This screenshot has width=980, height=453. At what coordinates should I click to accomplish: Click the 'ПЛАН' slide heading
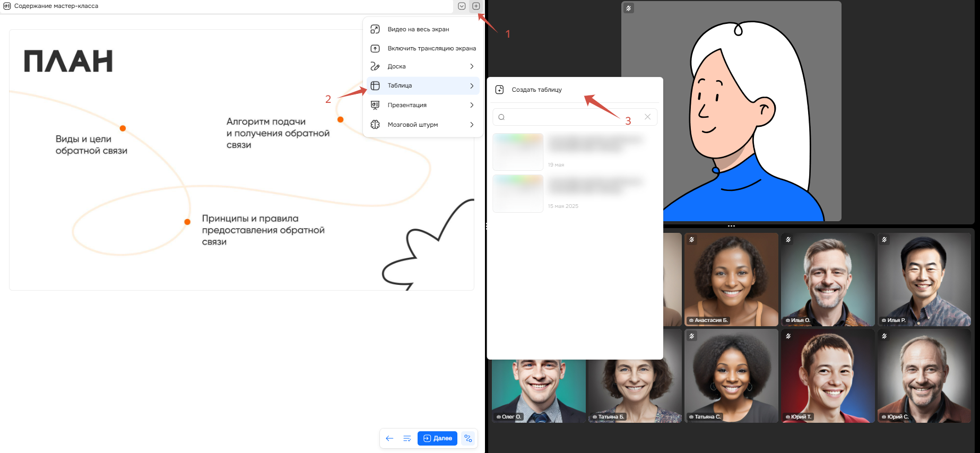click(68, 61)
